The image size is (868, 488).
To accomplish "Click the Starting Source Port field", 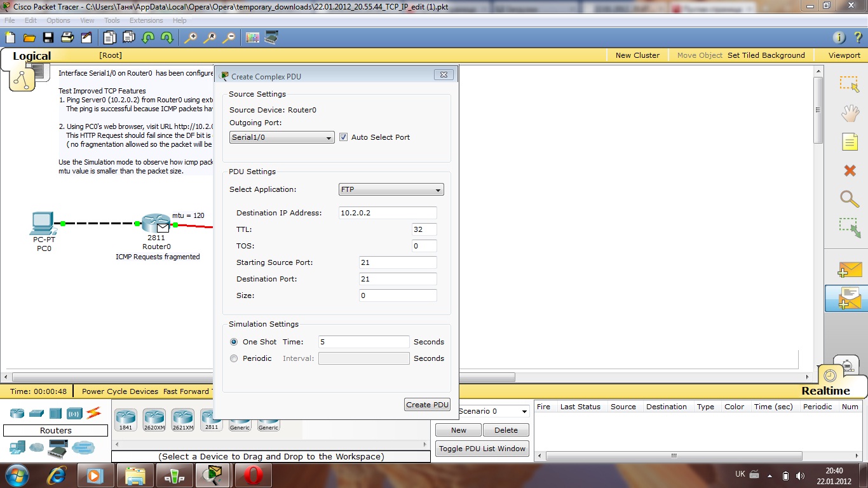I will pos(398,262).
